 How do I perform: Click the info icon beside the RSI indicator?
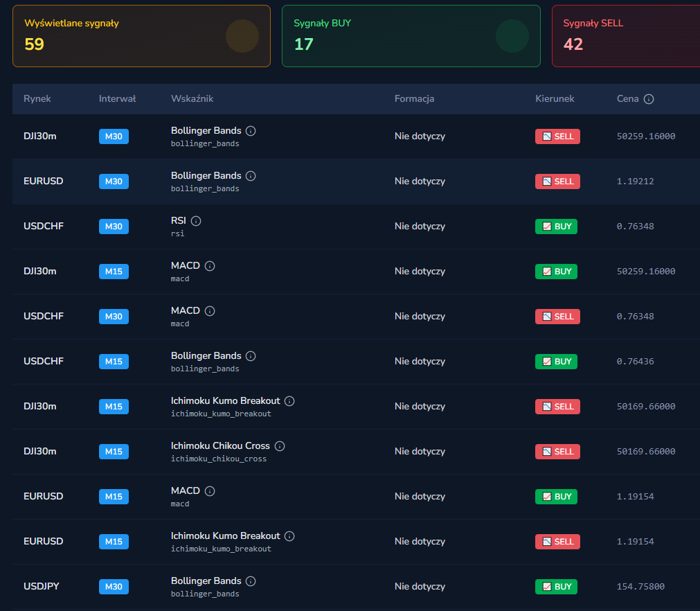pos(196,221)
